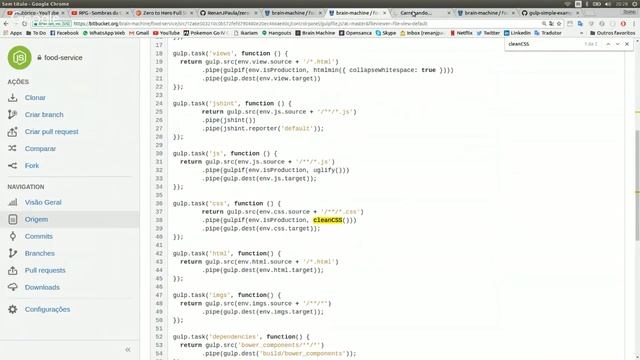Click the browser back arrow

click(x=6, y=24)
